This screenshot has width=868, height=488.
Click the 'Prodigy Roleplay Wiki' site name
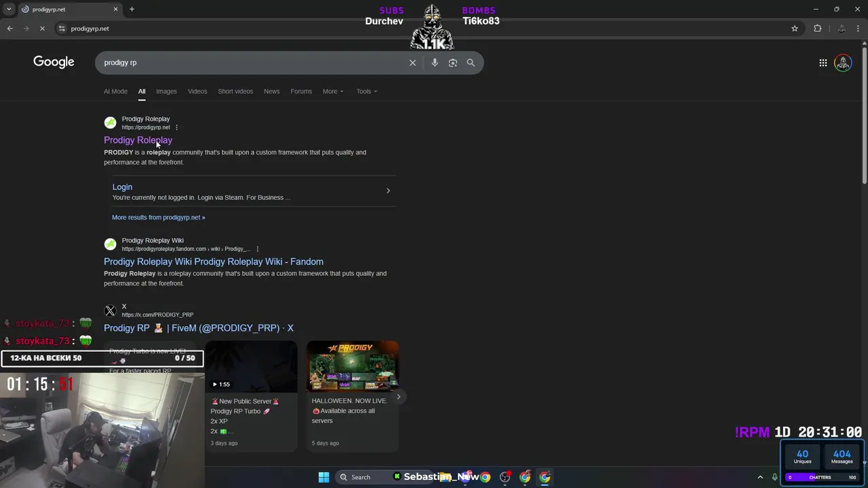click(153, 241)
